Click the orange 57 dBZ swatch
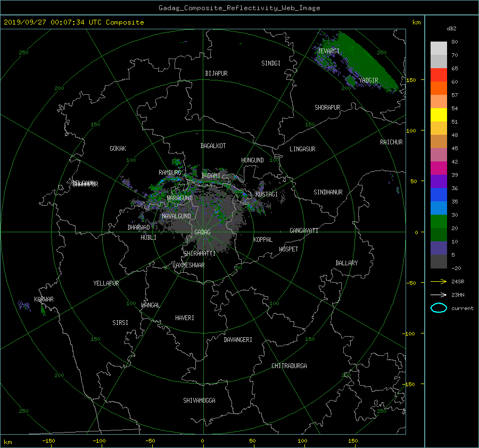This screenshot has height=448, width=479. point(439,88)
